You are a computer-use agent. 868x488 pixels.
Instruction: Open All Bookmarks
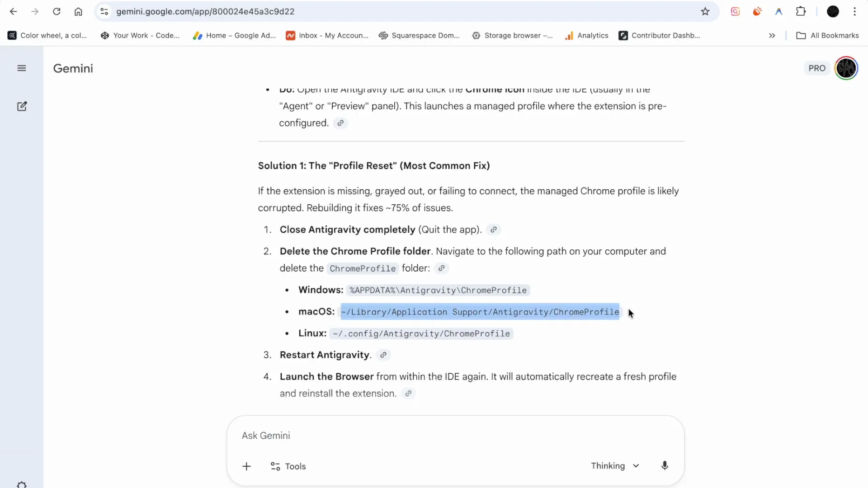pos(827,35)
